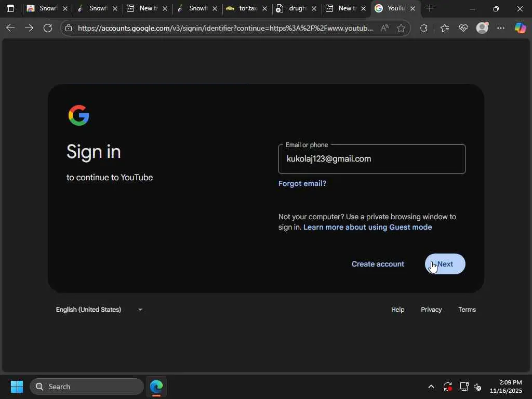Open the Terms footer link
This screenshot has width=532, height=399.
point(467,310)
